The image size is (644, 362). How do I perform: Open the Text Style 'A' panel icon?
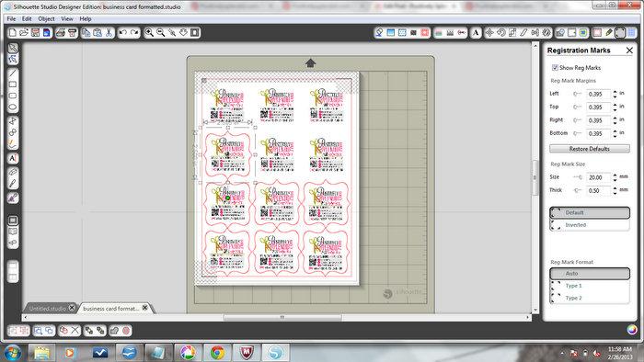[x=476, y=32]
